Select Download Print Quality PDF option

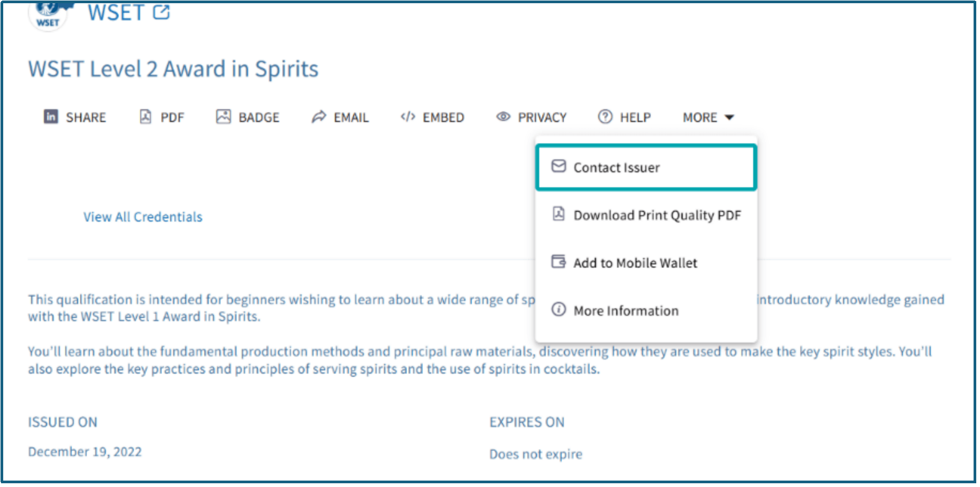[657, 215]
